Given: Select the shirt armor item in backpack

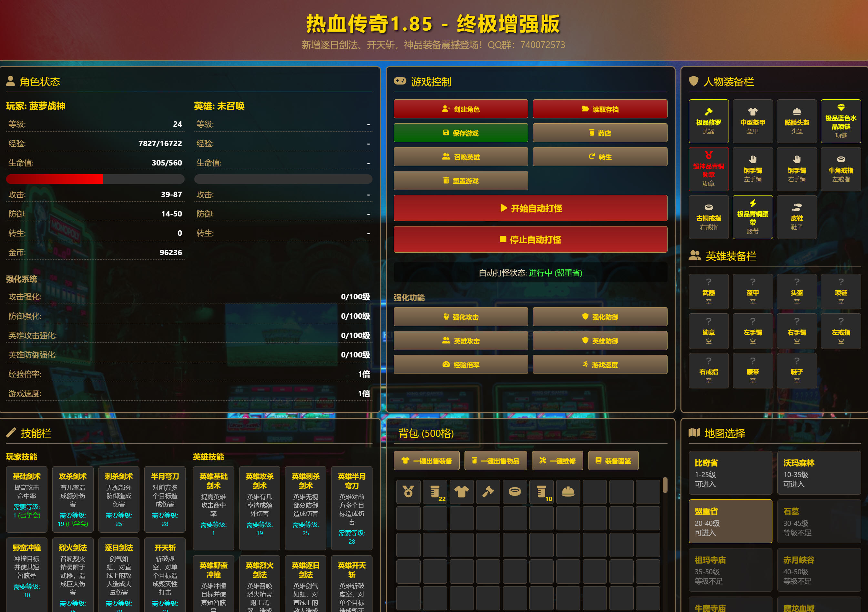Looking at the screenshot, I should pos(461,491).
